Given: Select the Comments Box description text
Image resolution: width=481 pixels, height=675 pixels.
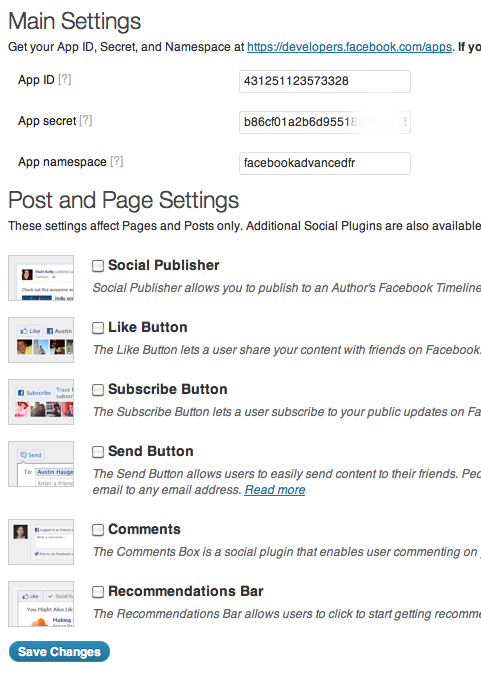Looking at the screenshot, I should point(287,552).
